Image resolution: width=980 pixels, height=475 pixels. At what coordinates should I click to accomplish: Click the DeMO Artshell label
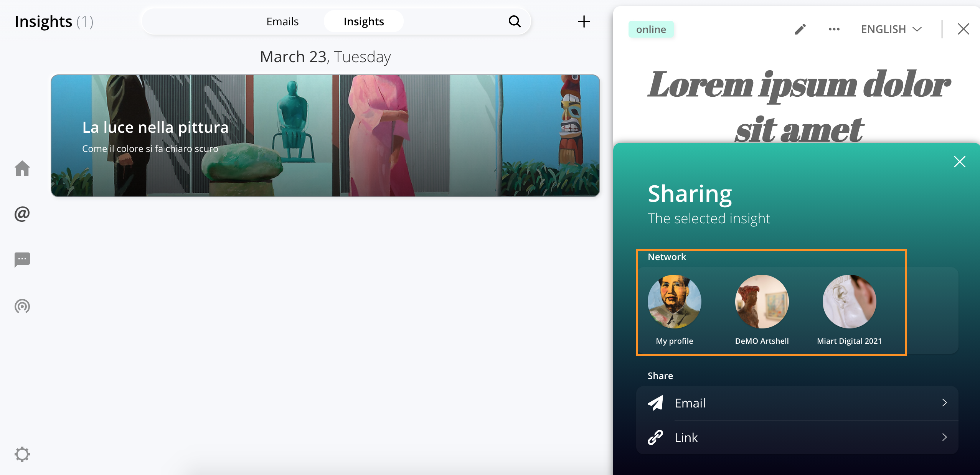762,341
